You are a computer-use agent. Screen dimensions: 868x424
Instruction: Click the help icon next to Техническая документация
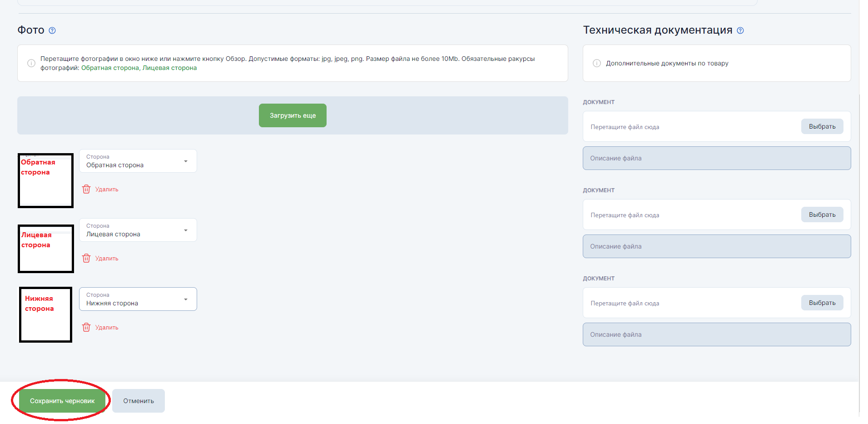[x=740, y=30]
